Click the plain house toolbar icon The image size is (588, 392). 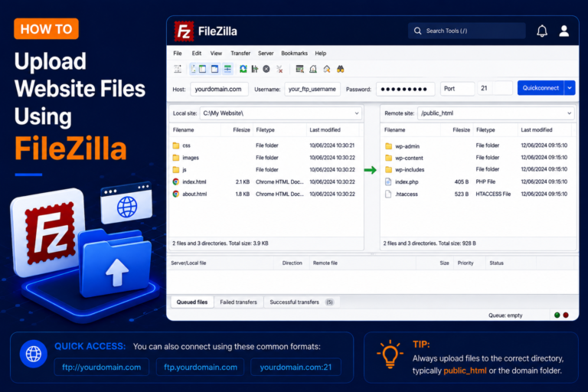coord(313,69)
